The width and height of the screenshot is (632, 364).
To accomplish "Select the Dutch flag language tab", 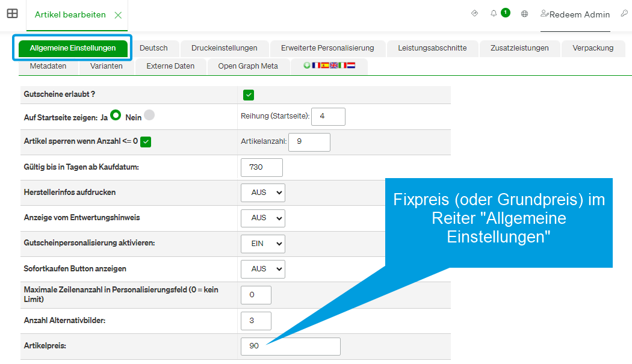I will [x=351, y=66].
